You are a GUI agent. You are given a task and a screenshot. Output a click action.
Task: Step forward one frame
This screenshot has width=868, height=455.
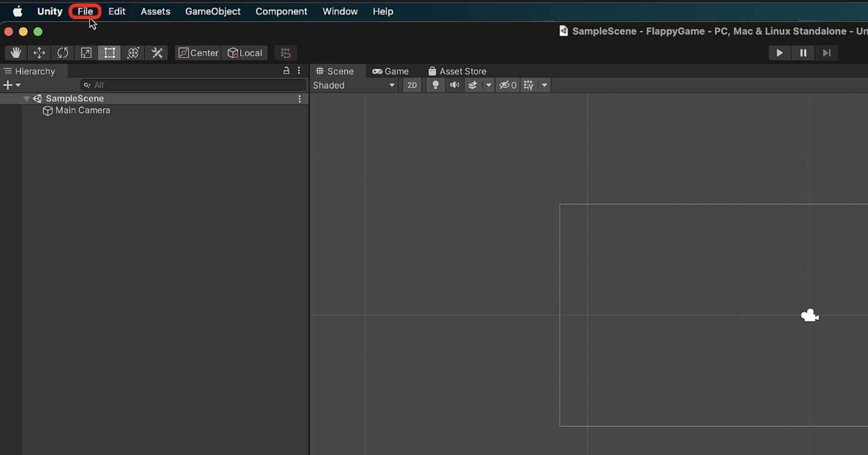click(827, 53)
